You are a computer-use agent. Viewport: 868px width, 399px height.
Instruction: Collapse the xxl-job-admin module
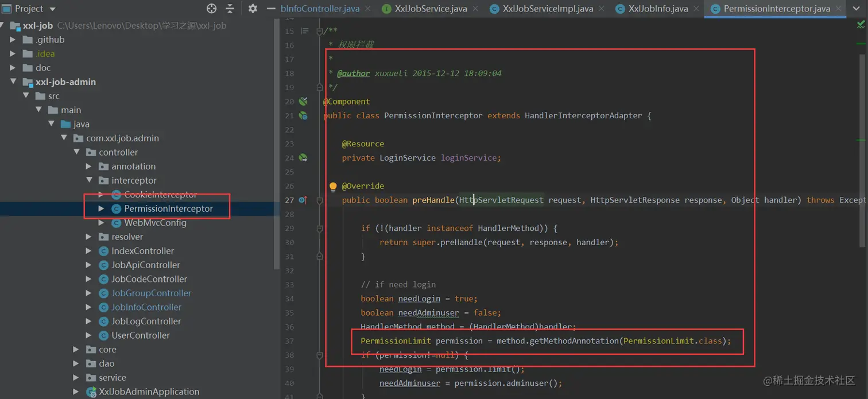pos(13,82)
